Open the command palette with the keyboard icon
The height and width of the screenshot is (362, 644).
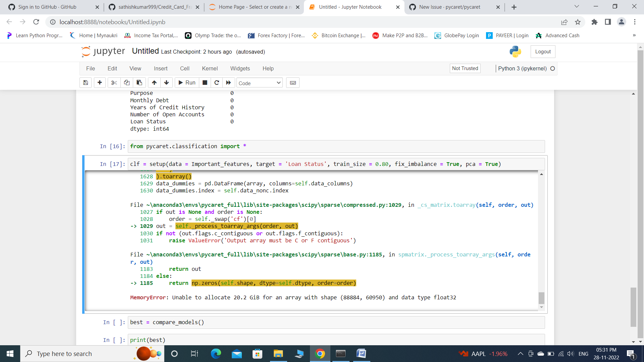click(x=292, y=82)
